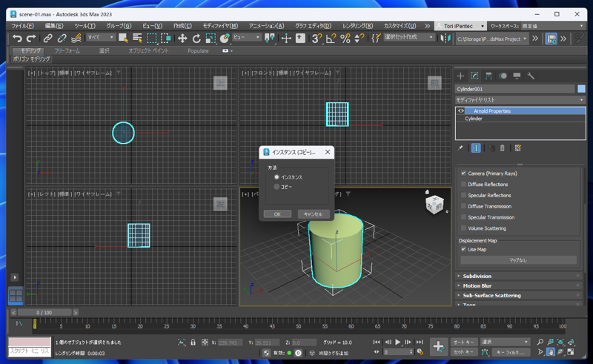The height and width of the screenshot is (364, 593).
Task: Enable Diffuse Reflections checkbox
Action: (x=464, y=185)
